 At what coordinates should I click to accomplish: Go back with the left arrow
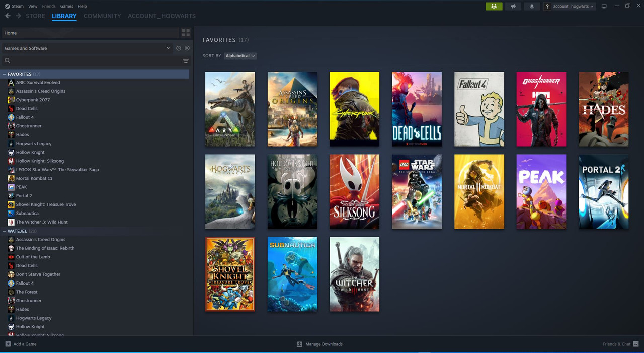point(8,16)
